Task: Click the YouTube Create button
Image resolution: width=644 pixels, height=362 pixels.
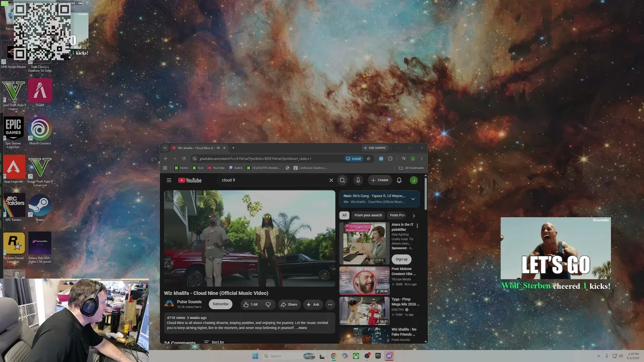Action: (x=379, y=180)
